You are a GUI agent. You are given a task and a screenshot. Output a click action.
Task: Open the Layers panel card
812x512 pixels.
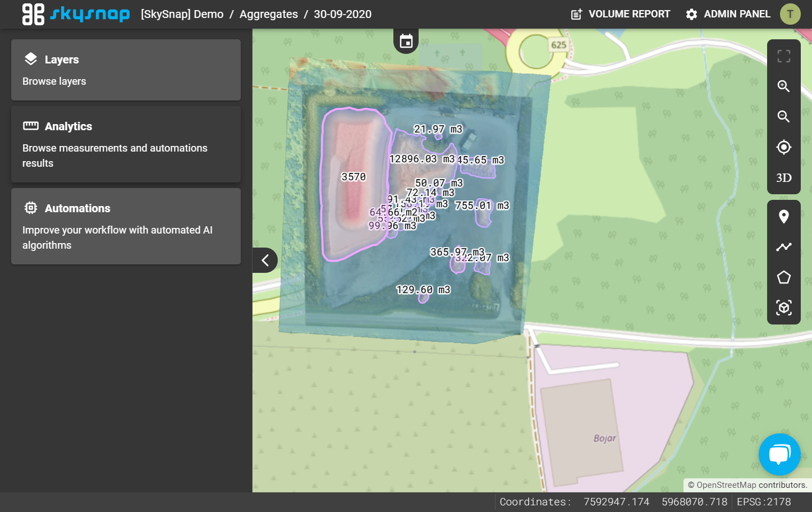tap(126, 70)
